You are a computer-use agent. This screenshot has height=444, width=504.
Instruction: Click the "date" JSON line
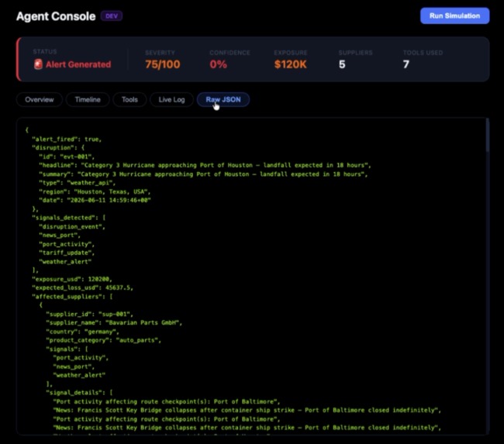click(95, 201)
